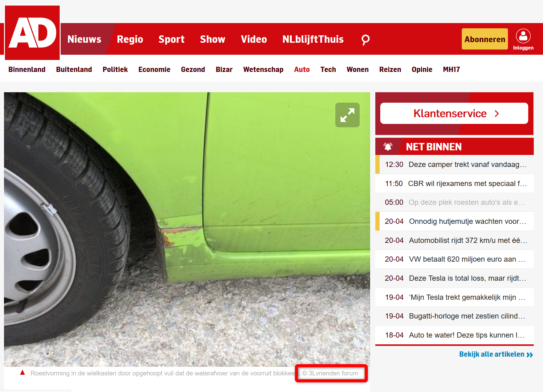Go to the Sport section

pos(171,39)
